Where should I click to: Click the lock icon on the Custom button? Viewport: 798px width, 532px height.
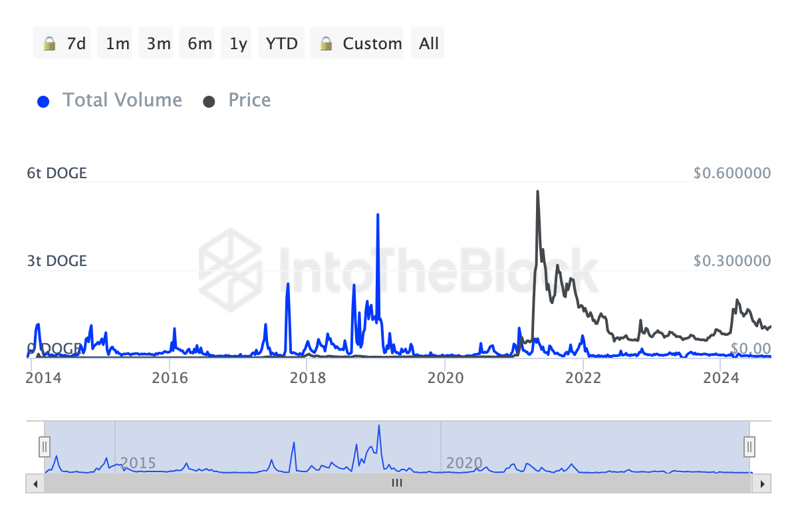coord(326,44)
